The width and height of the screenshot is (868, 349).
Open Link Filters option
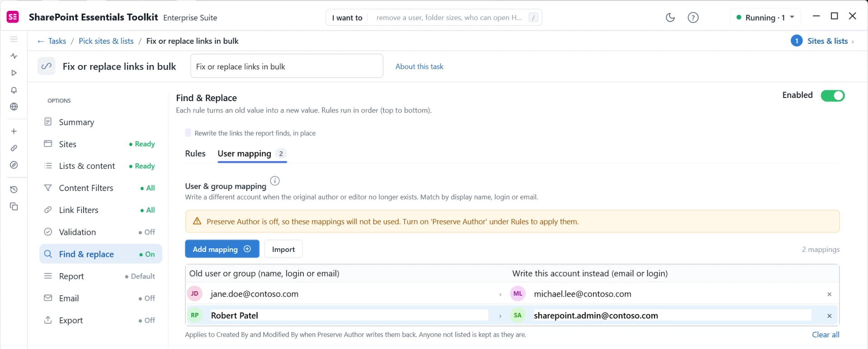pos(100,210)
